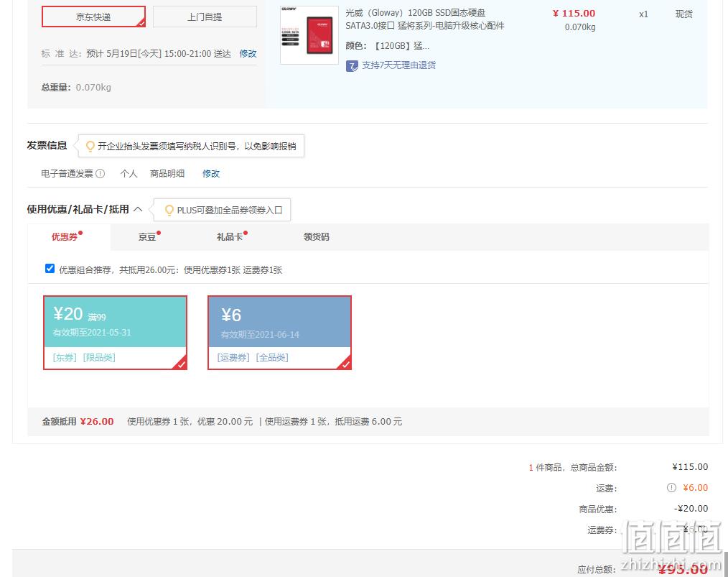Viewport: 728px width, 577px height.
Task: Click 修改 link next to delivery time
Action: (248, 53)
